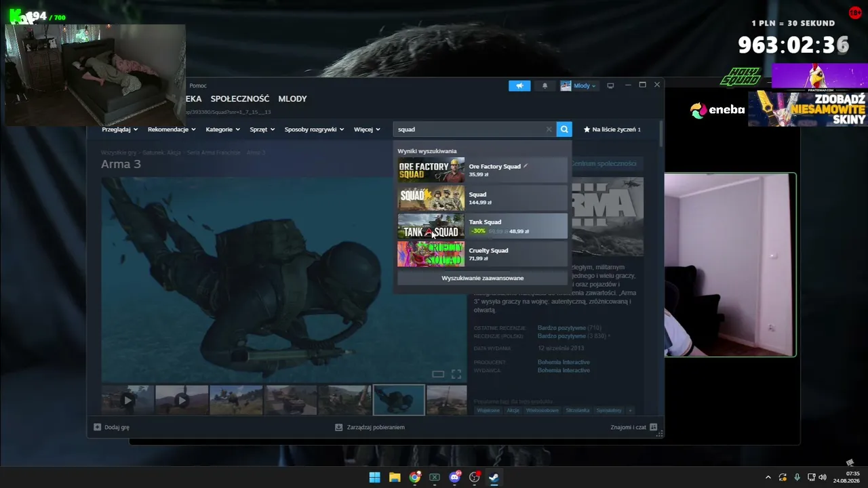Select the highlighted diver screenshot thumbnail

click(x=399, y=400)
